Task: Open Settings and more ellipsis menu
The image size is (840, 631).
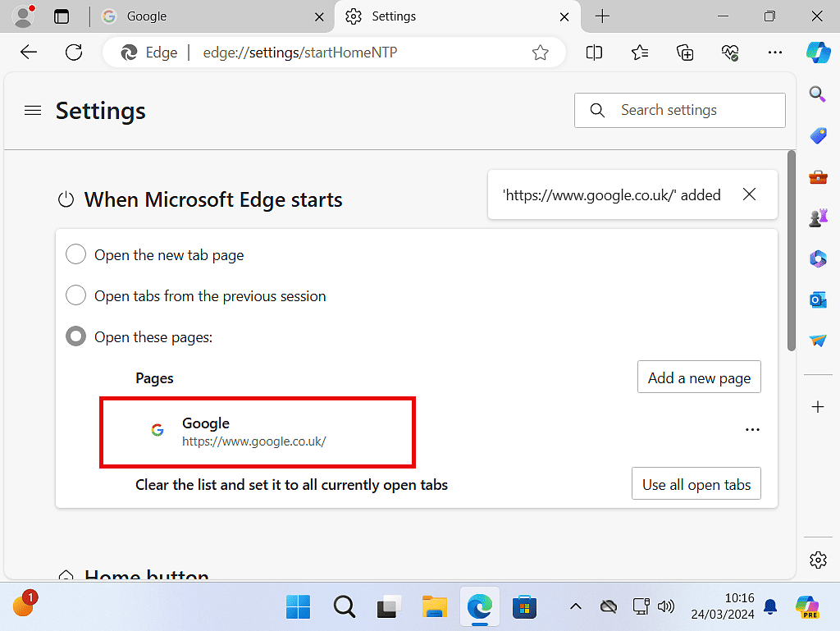Action: (x=774, y=53)
